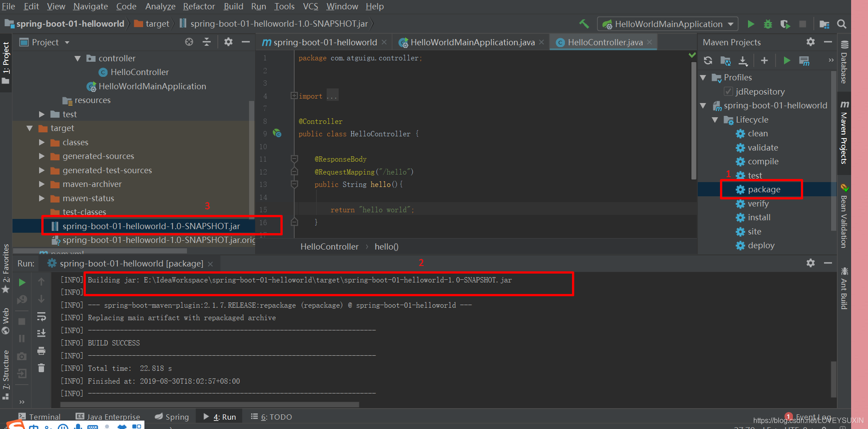The height and width of the screenshot is (429, 868).
Task: Open Project Structure icon in the toolbar
Action: [824, 24]
